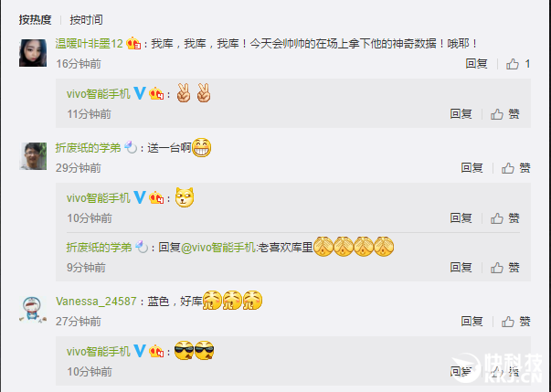Like 温暖叶非墨12's comment with thumbs-up
Viewport: 551px width, 392px height.
pos(518,64)
